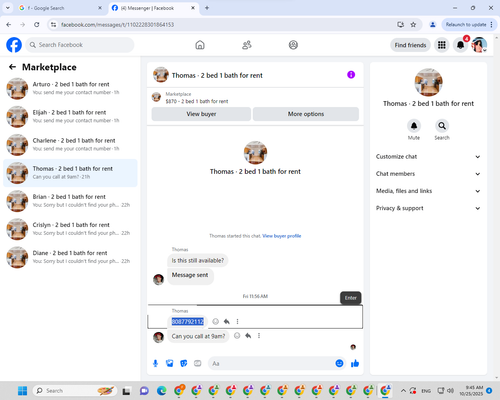This screenshot has height=400, width=500.
Task: Open the emoji picker in the message box
Action: point(339,363)
